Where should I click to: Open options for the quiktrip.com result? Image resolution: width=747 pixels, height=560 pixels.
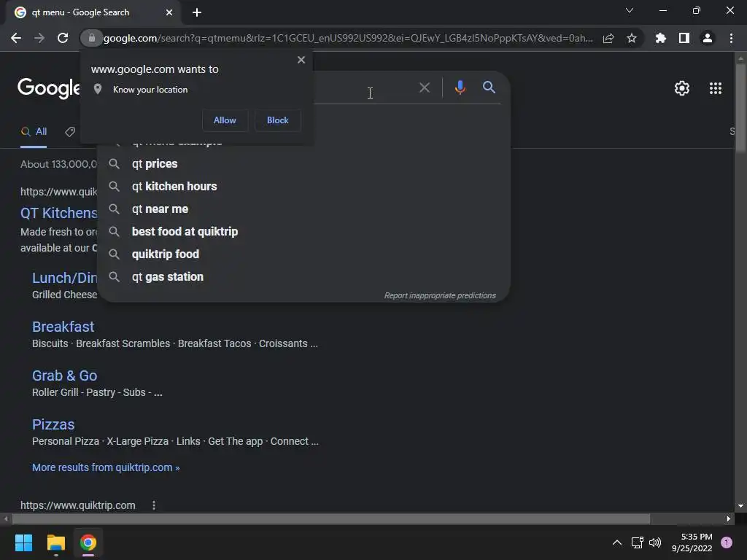(153, 505)
